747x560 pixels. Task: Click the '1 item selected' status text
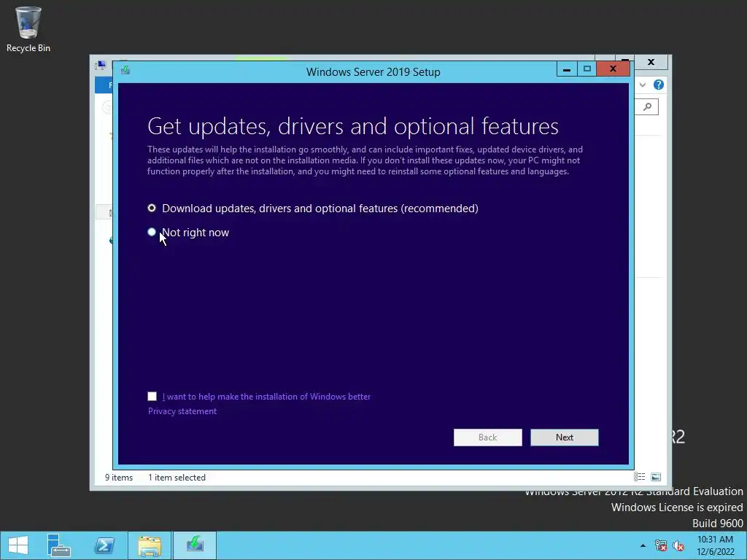point(177,478)
